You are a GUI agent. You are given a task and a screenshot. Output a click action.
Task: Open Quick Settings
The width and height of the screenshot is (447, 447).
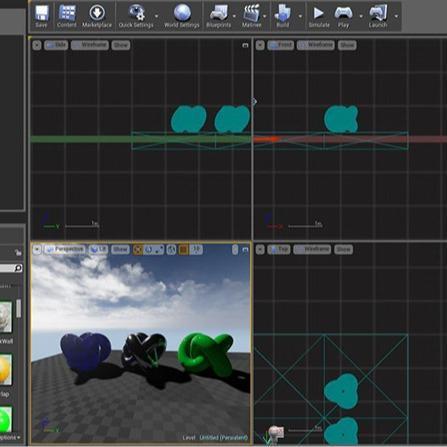(x=136, y=16)
